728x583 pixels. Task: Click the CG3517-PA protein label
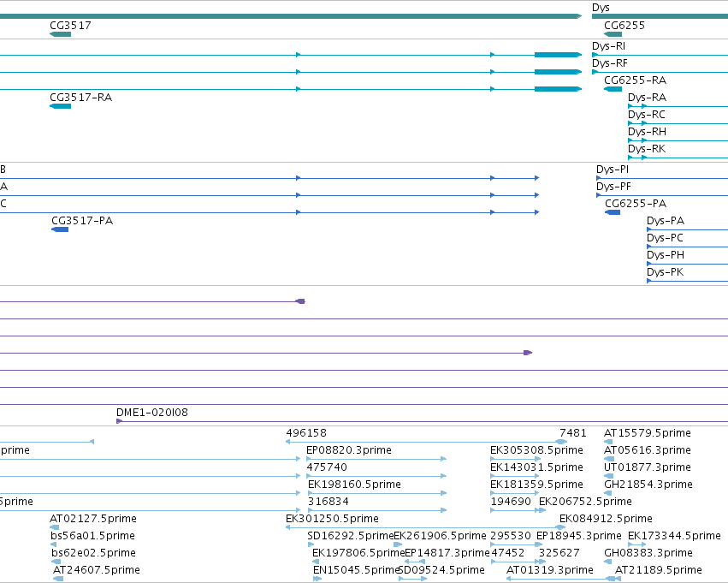coord(82,221)
